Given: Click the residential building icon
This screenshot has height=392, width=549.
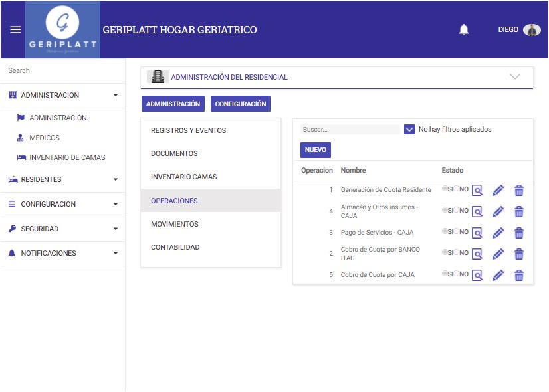Looking at the screenshot, I should [158, 77].
